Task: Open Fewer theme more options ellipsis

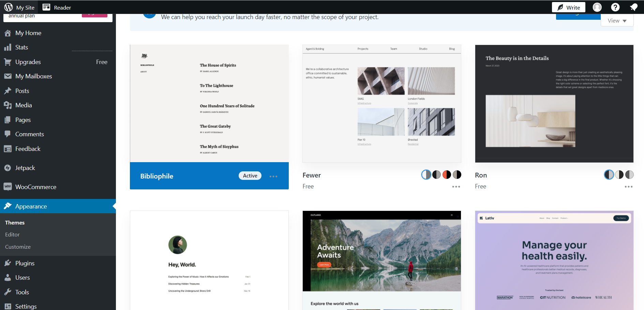Action: [x=456, y=187]
